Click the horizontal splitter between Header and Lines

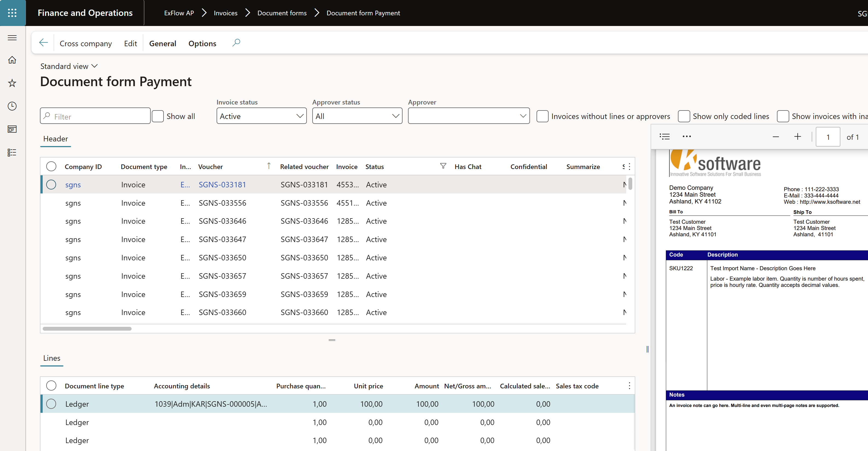tap(332, 340)
